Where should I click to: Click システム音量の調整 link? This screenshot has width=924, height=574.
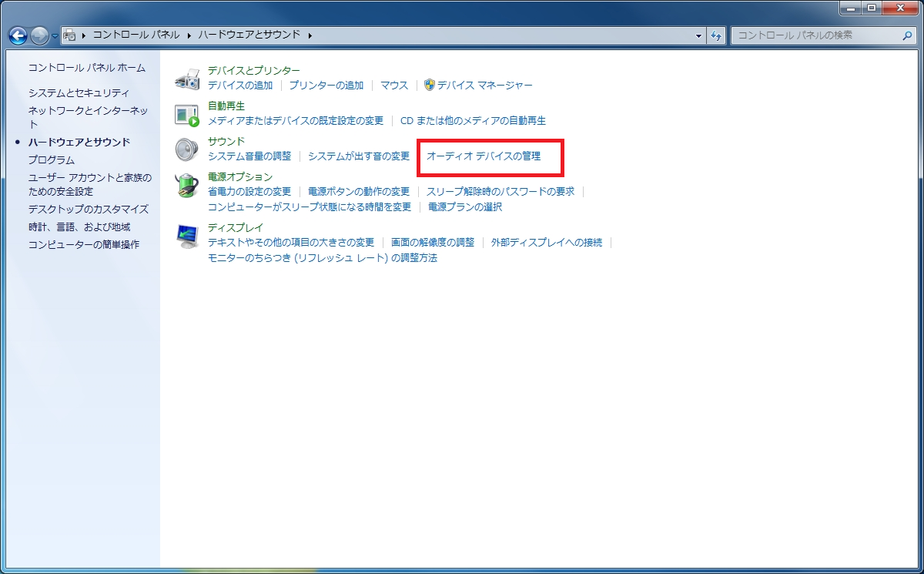(x=249, y=156)
